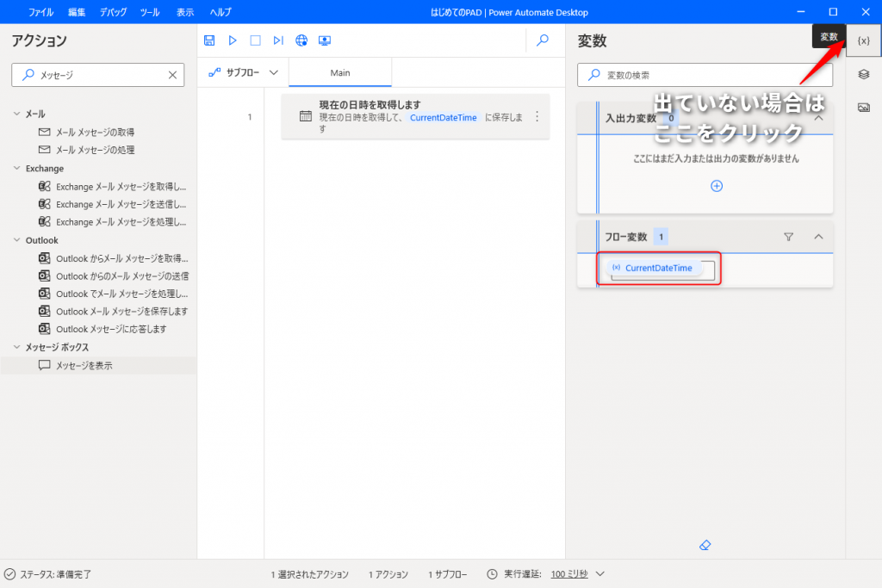Open the ヘルプ menu
Viewport: 882px width, 588px height.
point(220,12)
